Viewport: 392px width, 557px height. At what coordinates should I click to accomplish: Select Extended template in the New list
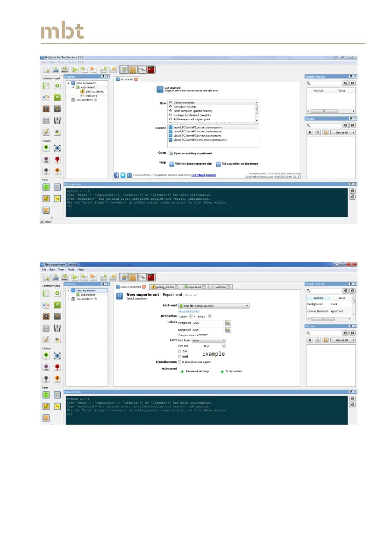point(185,107)
